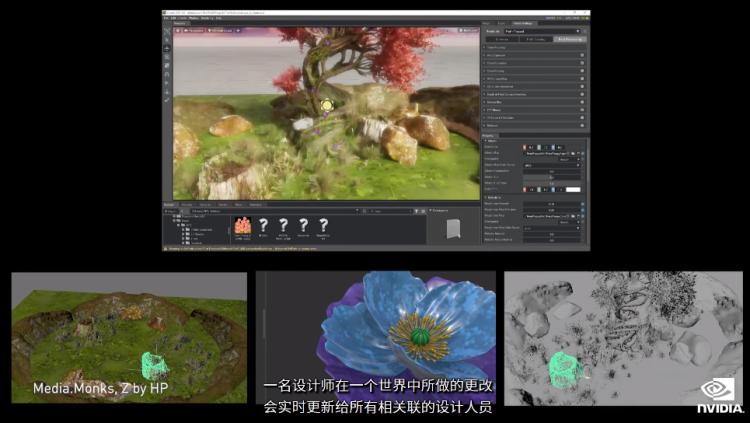
Task: Switch to the Render Settings tab
Action: pos(522,22)
